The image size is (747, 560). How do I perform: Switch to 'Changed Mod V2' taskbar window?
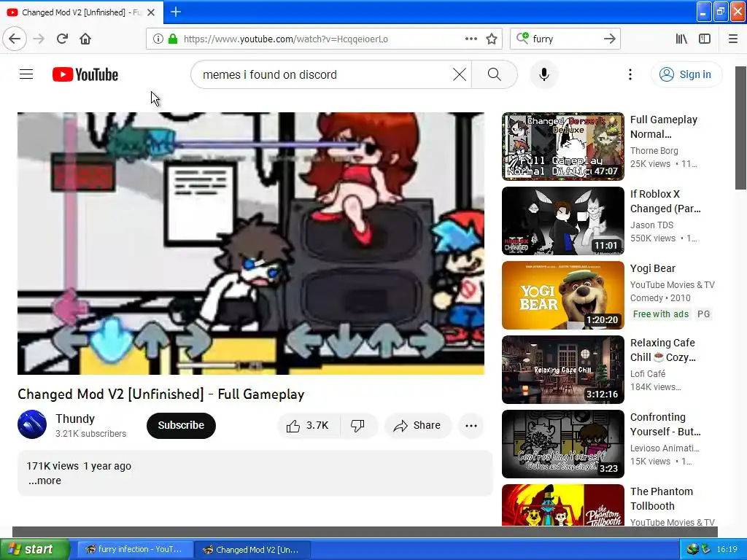pos(252,549)
